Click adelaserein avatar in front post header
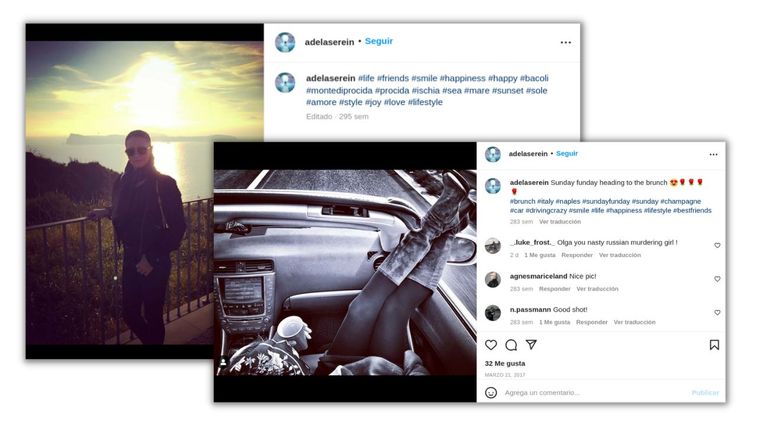 [x=493, y=154]
